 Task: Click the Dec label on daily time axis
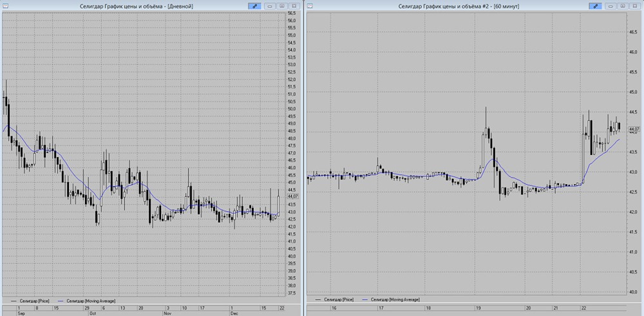[234, 313]
